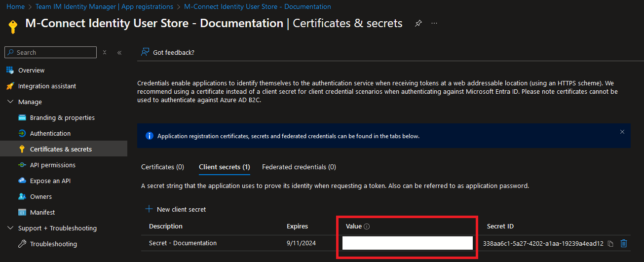Click the Description column header
Image resolution: width=644 pixels, height=262 pixels.
click(166, 226)
